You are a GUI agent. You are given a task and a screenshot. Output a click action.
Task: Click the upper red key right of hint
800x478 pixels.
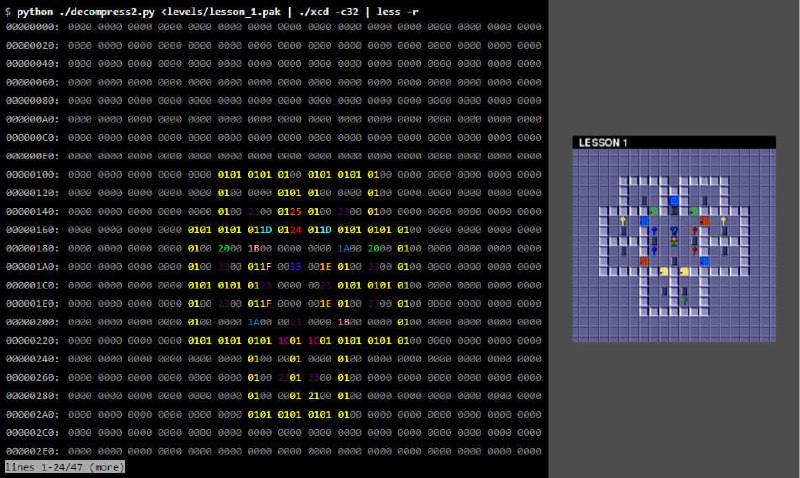click(694, 231)
